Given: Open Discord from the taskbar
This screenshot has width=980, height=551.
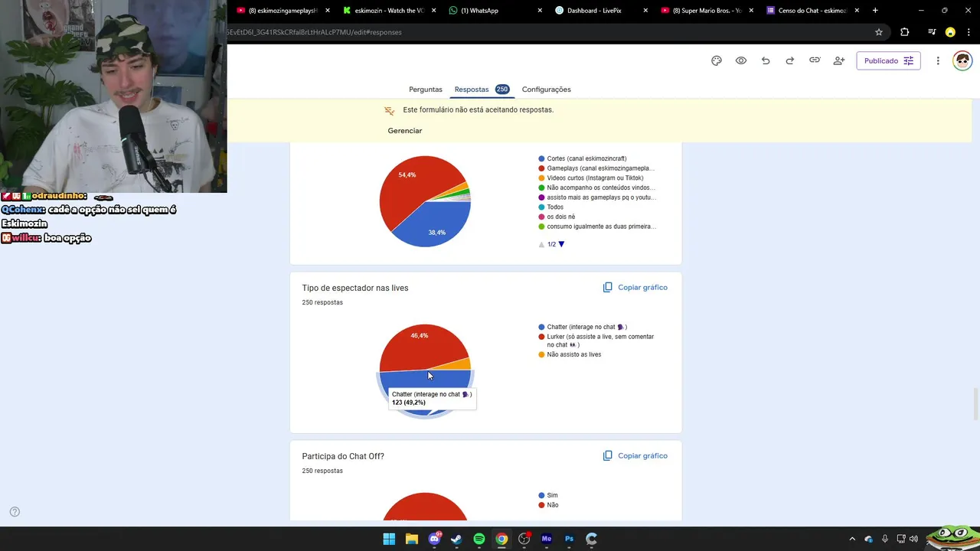Looking at the screenshot, I should pyautogui.click(x=434, y=539).
